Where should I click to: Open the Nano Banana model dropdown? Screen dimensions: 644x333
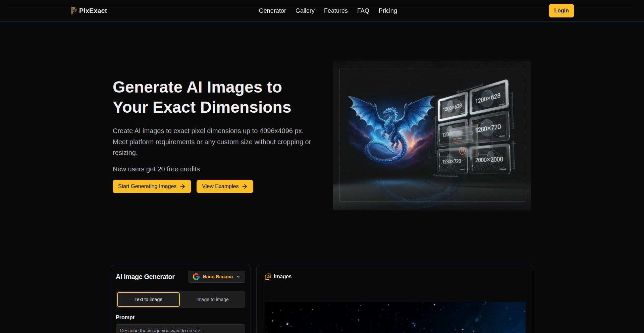216,277
